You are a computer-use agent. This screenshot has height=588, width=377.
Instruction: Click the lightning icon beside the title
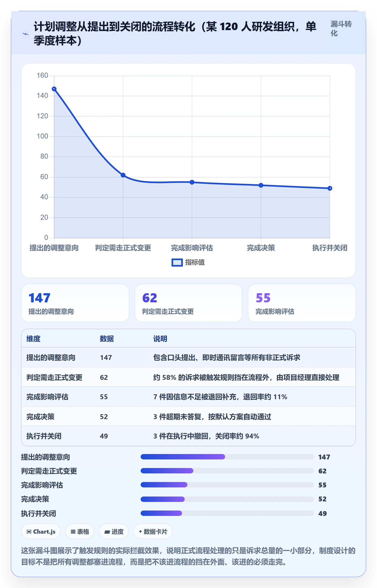tap(26, 34)
